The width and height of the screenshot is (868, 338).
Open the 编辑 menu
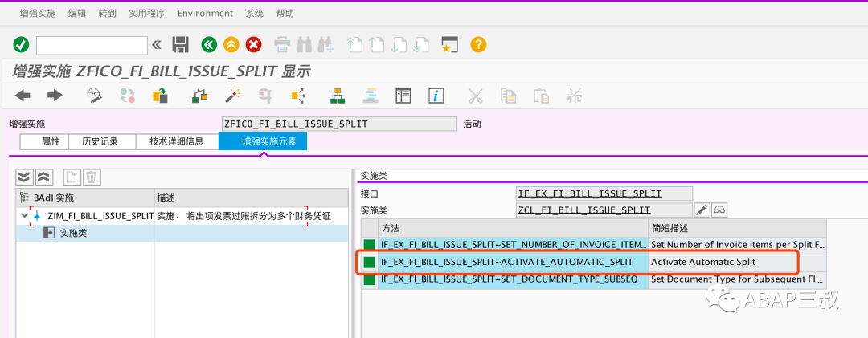click(x=77, y=14)
